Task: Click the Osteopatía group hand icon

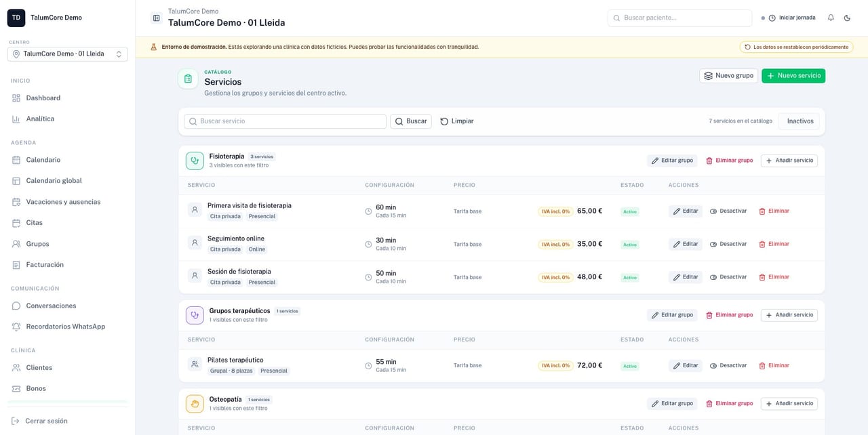Action: point(195,404)
